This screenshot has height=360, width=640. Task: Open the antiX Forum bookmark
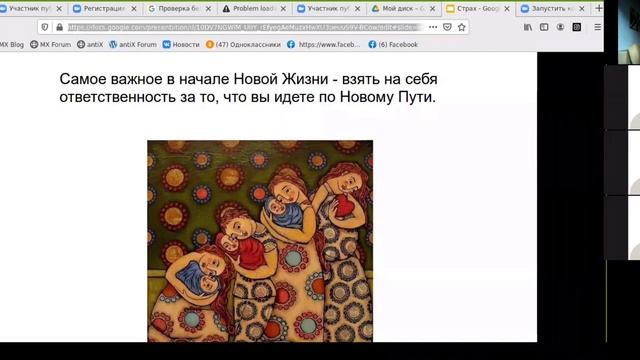coord(133,44)
